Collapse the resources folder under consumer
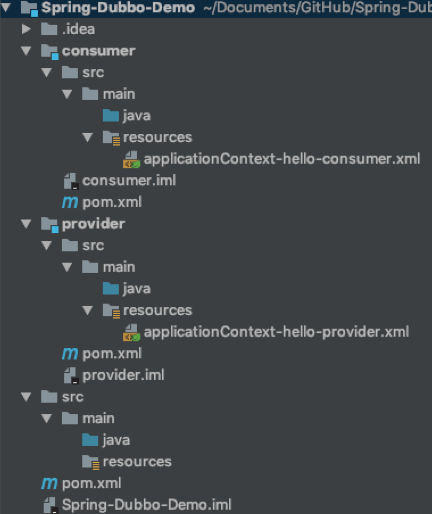Viewport: 432px width, 514px height. click(x=88, y=137)
